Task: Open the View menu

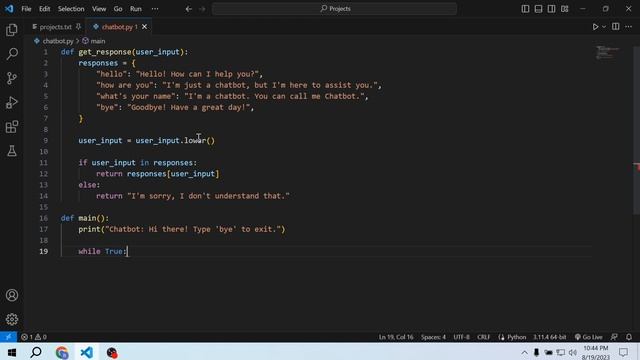Action: pyautogui.click(x=99, y=9)
